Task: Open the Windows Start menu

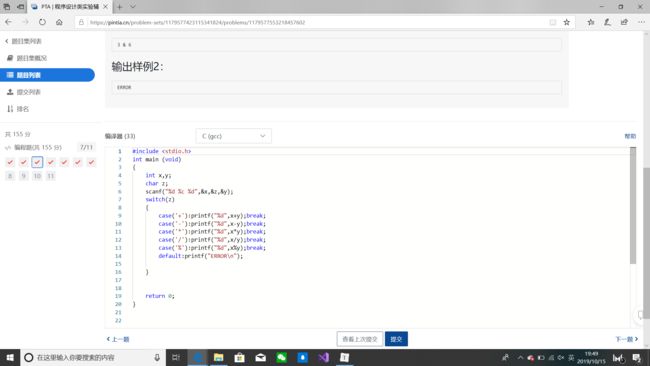Action: click(x=10, y=357)
